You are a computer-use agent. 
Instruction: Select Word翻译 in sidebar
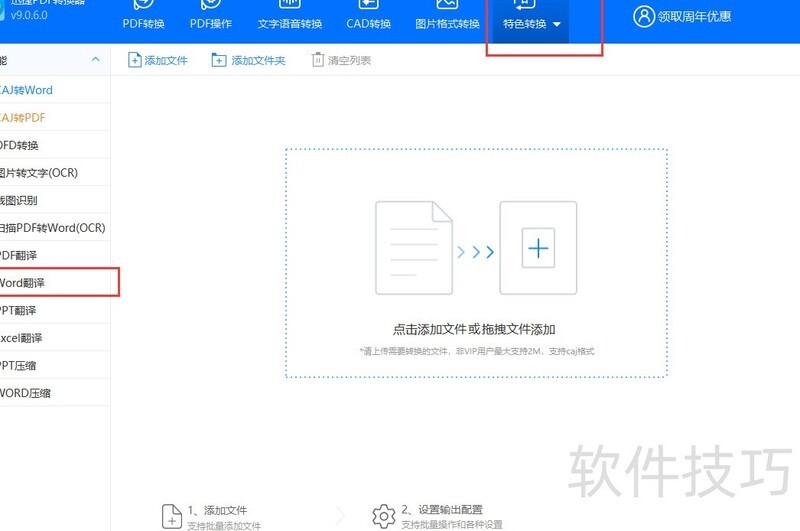pos(55,283)
